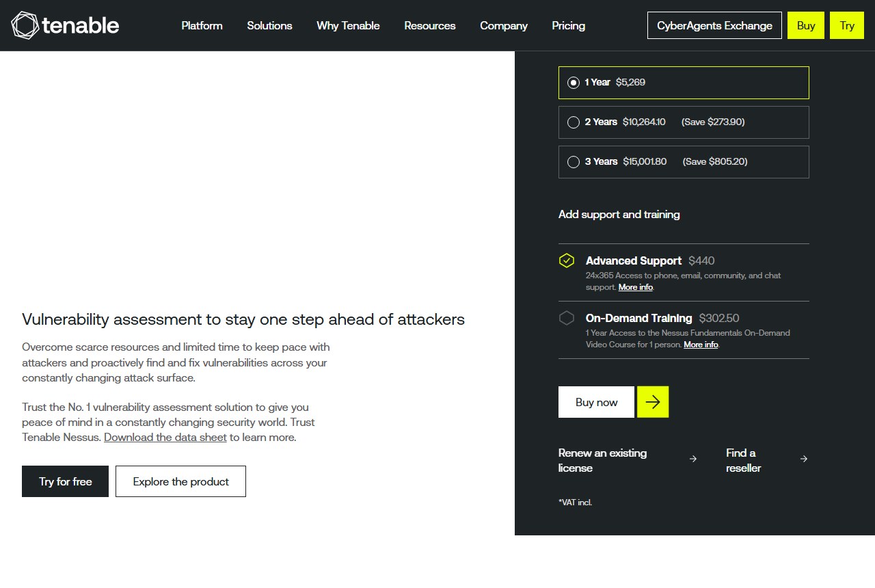Uncheck the Advanced Support add-on
Viewport: 875px width, 588px height.
point(567,260)
